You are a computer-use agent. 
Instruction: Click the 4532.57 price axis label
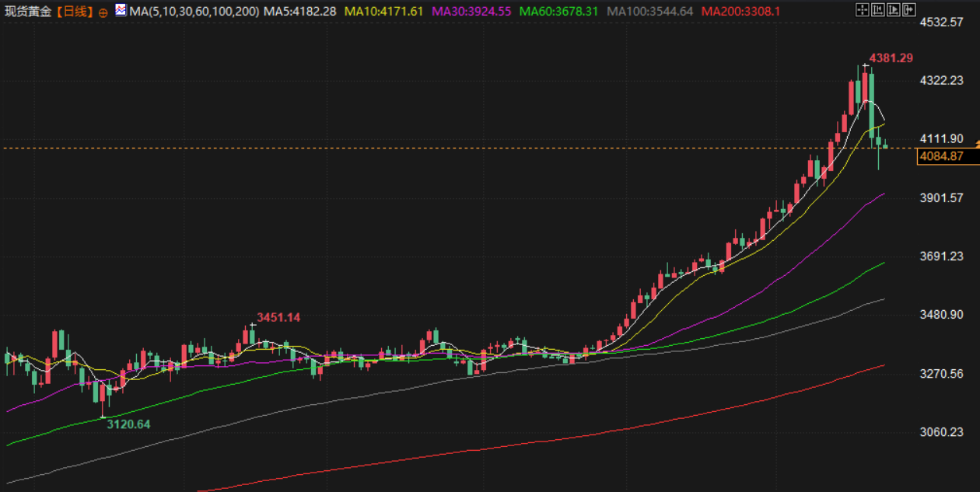click(941, 22)
